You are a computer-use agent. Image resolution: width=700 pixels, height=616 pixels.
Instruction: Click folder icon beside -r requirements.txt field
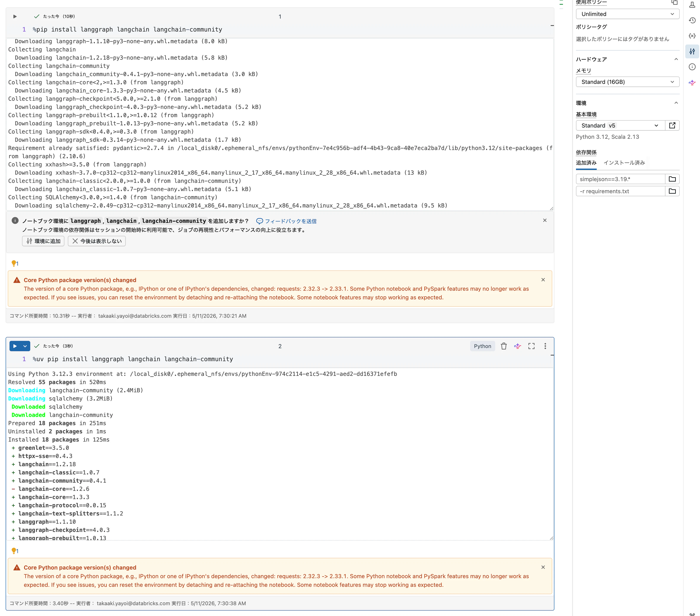[x=672, y=191]
